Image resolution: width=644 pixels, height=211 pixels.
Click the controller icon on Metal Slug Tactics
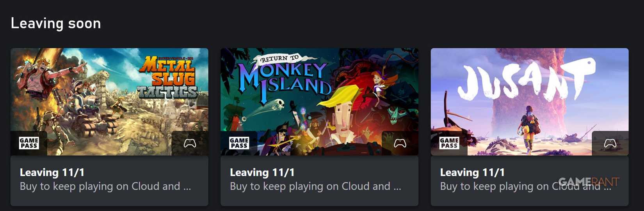point(190,143)
